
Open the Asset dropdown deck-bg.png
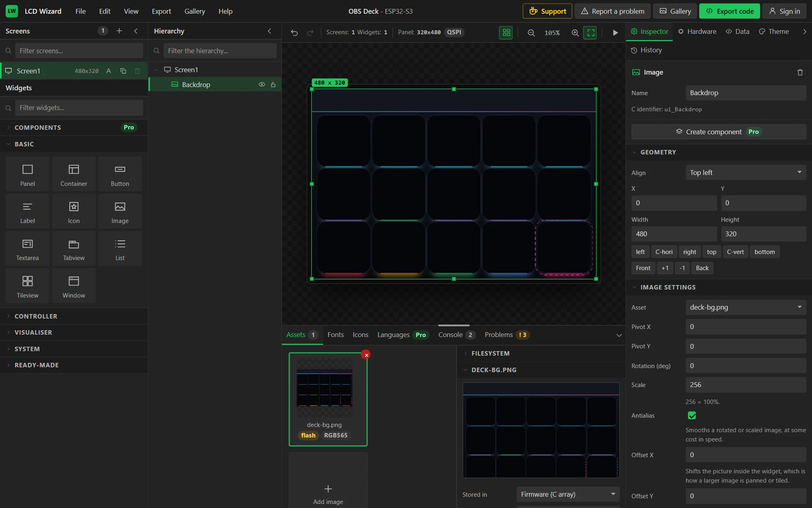click(x=746, y=307)
